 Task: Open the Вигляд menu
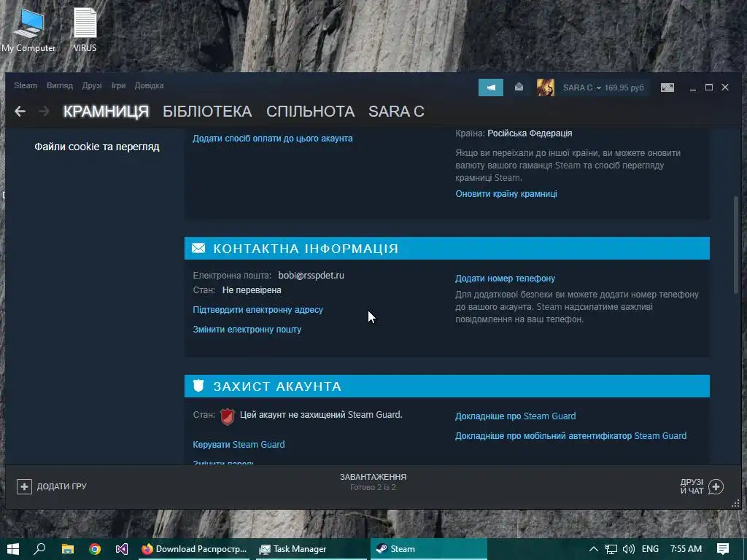60,86
